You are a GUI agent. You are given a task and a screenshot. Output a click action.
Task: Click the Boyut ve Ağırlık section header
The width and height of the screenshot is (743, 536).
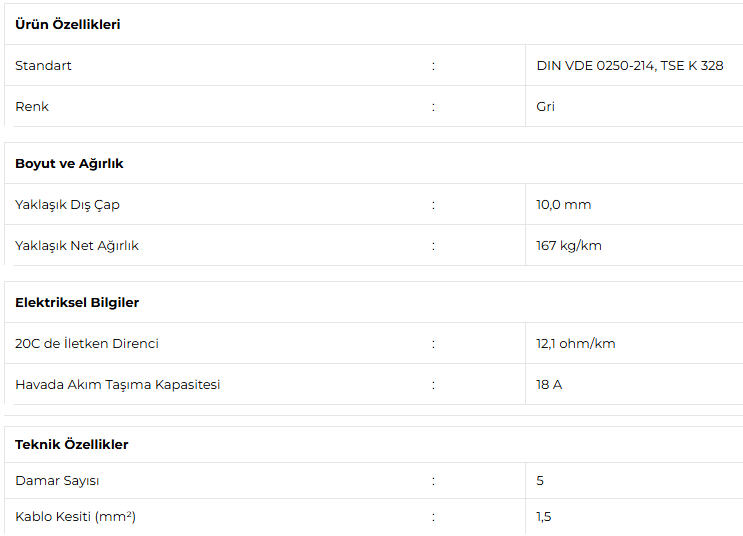(x=69, y=163)
